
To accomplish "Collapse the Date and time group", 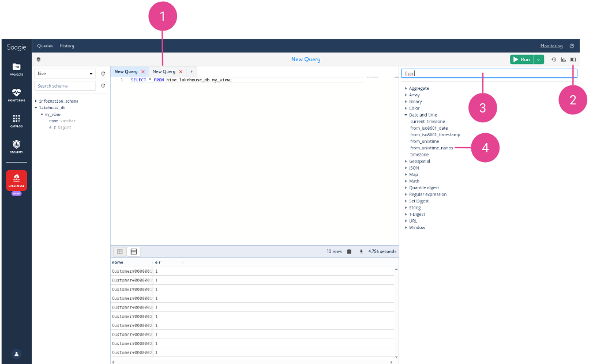I will (x=406, y=115).
